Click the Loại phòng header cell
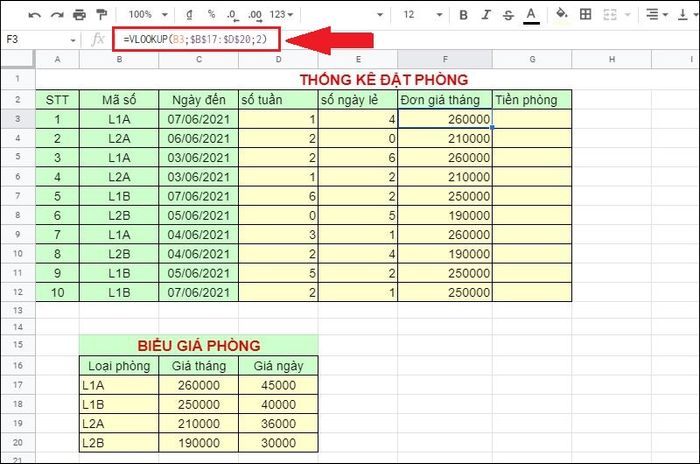The width and height of the screenshot is (700, 464). coord(119,366)
